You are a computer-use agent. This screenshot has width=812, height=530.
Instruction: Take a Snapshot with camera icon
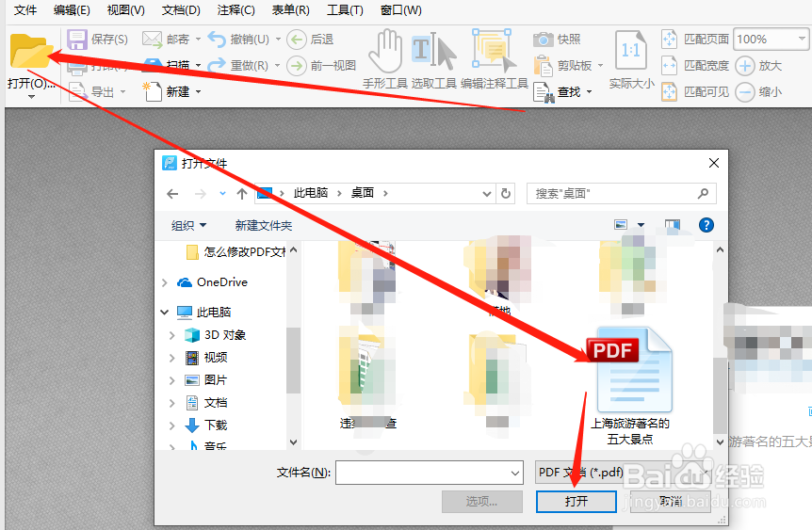click(544, 40)
